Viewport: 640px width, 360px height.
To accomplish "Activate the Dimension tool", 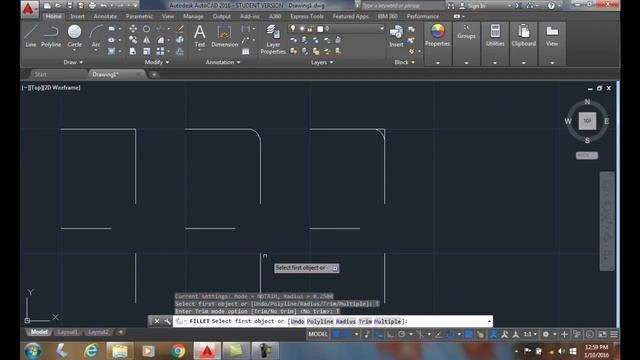I will [224, 36].
